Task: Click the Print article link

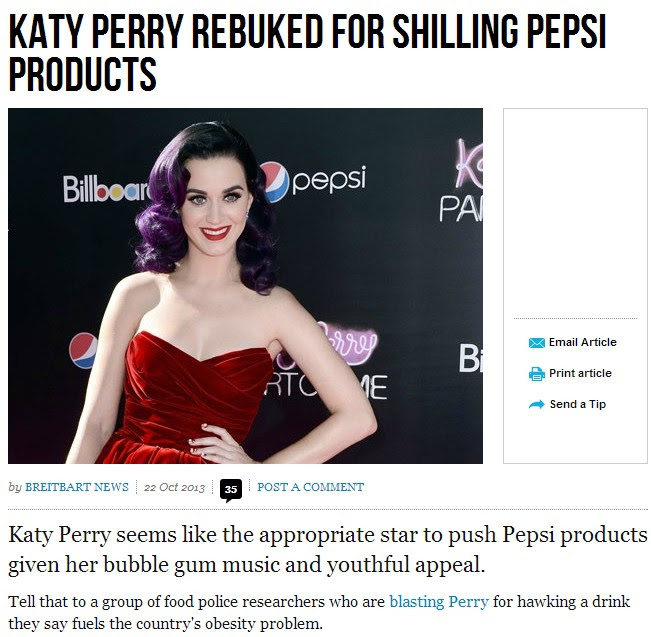Action: click(580, 373)
